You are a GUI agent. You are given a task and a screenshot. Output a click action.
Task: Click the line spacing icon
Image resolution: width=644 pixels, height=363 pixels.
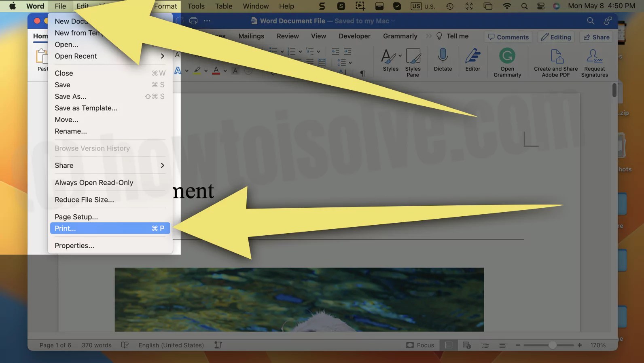pyautogui.click(x=342, y=62)
